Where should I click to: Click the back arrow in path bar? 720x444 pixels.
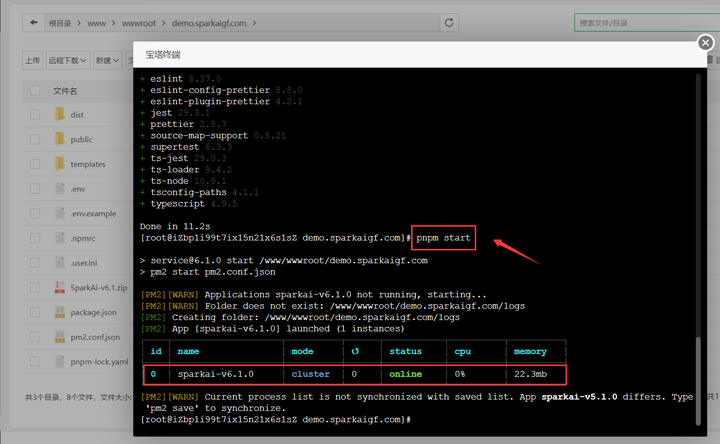[35, 22]
